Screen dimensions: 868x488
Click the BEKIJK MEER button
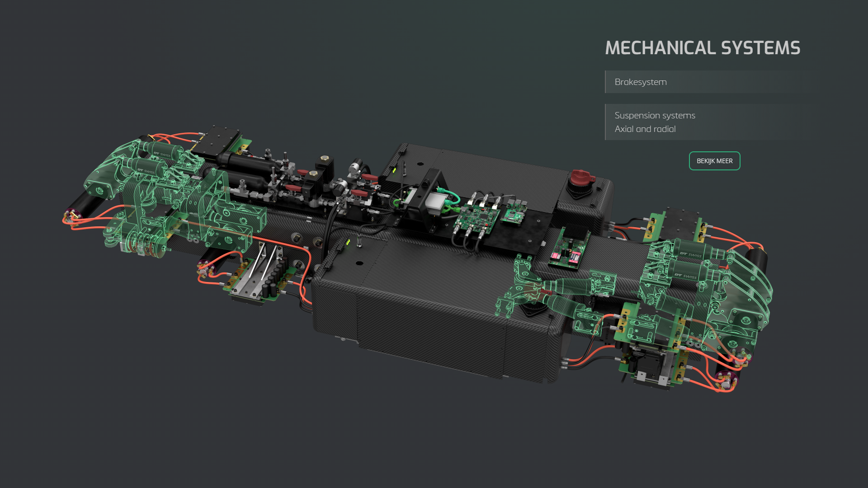click(714, 161)
